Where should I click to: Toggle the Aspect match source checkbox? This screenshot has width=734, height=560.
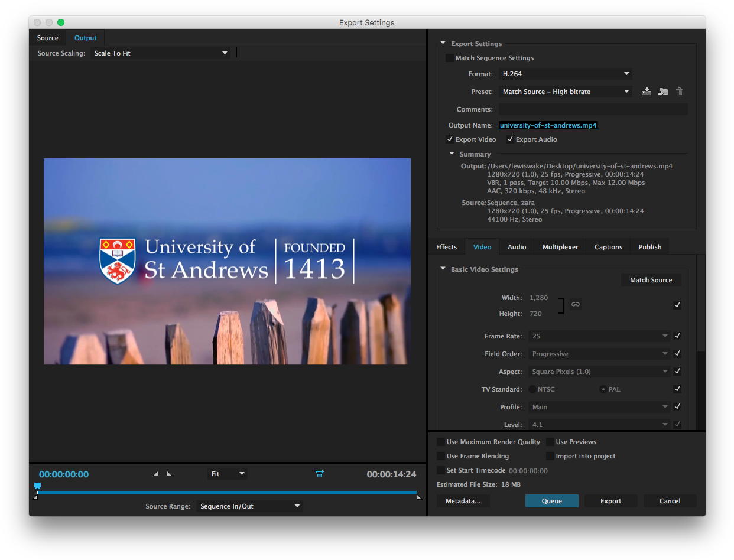[677, 371]
